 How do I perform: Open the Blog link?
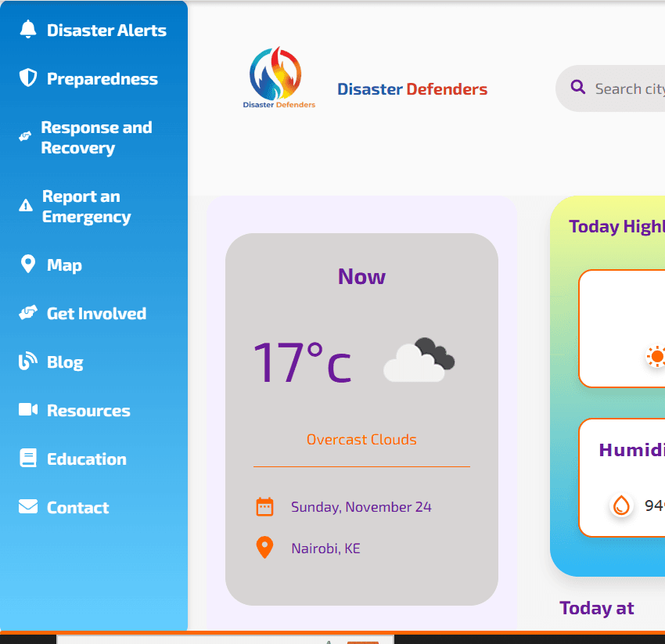point(65,362)
